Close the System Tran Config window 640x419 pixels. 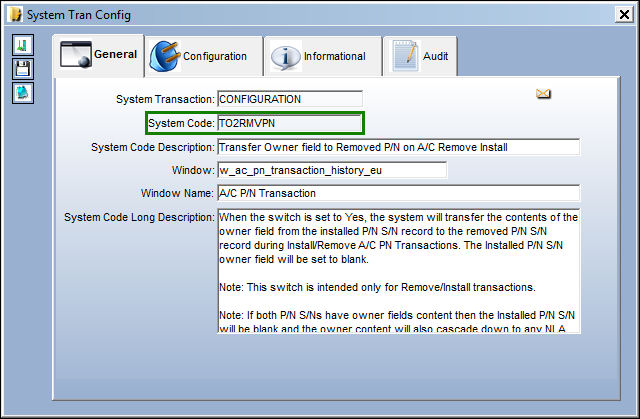[624, 15]
